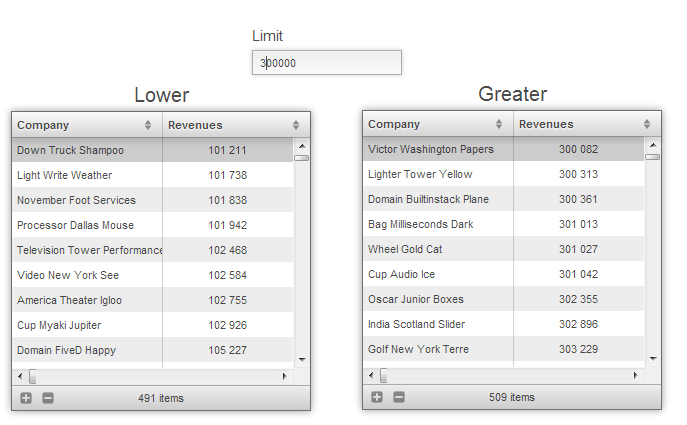The height and width of the screenshot is (425, 687).
Task: Sort Lower table by Revenues sort arrows
Action: (296, 125)
